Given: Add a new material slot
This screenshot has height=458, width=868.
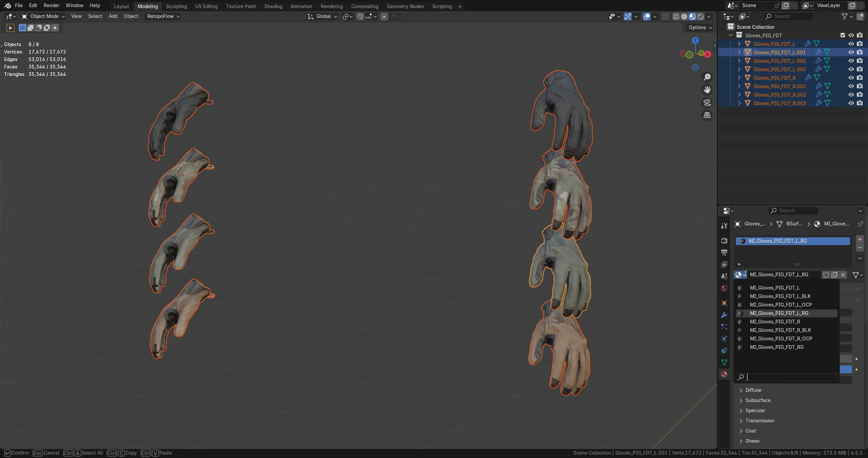Looking at the screenshot, I should pyautogui.click(x=860, y=239).
